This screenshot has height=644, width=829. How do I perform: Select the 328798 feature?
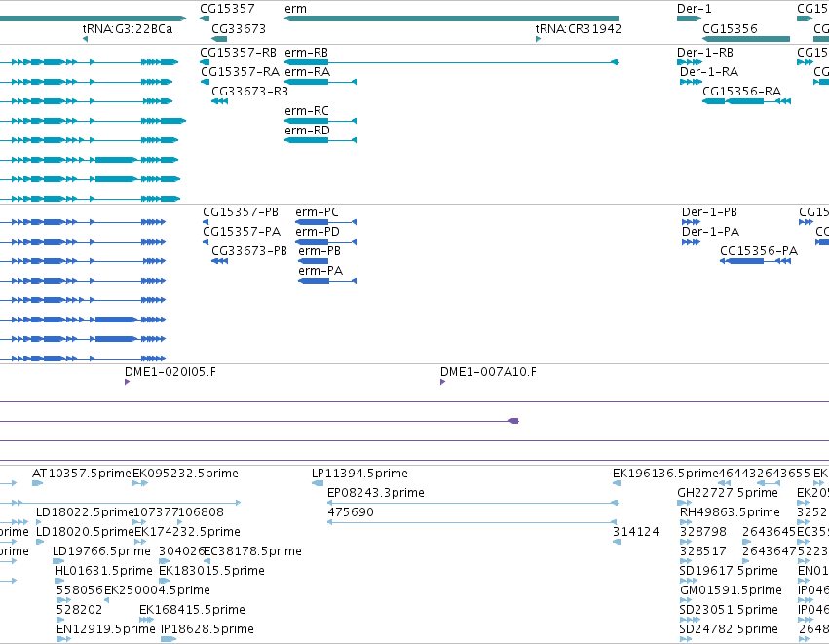click(686, 542)
